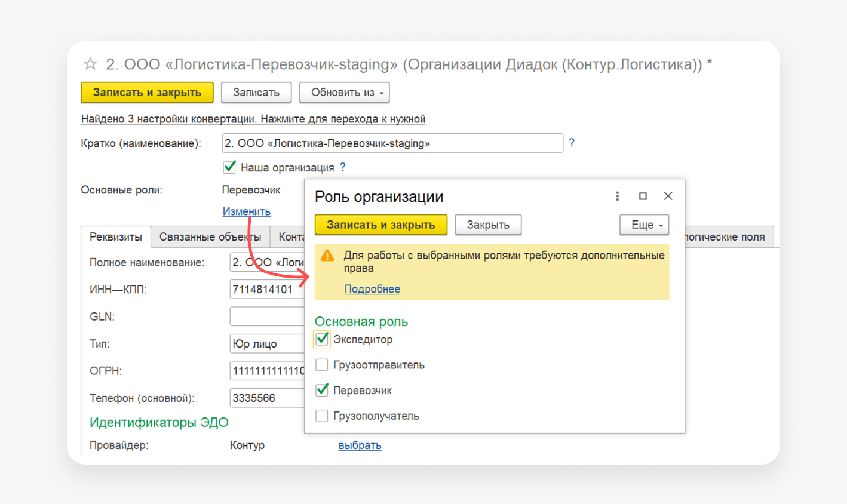Viewport: 847px width, 504px height.
Task: Open the Связанные объекты tab
Action: point(210,237)
